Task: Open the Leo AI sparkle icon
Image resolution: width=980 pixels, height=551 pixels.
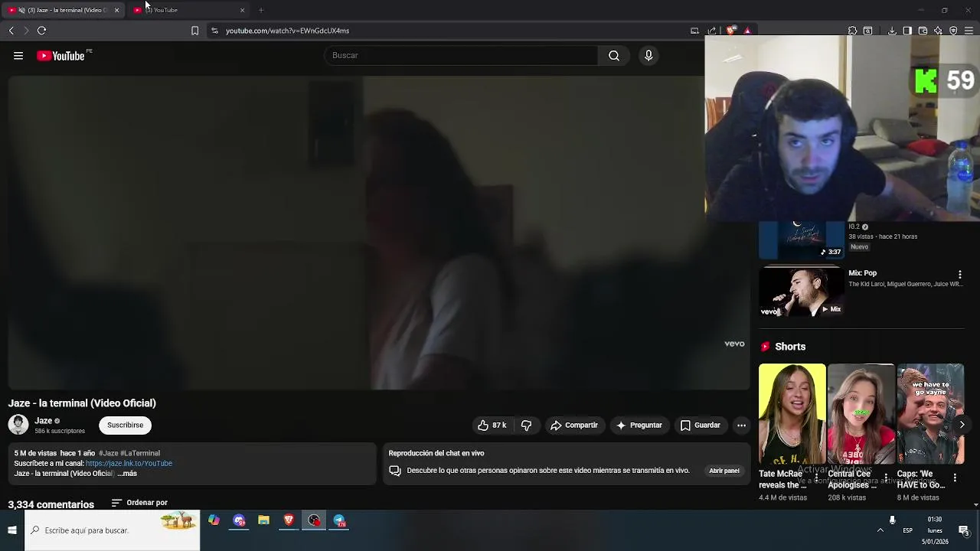Action: [x=938, y=31]
